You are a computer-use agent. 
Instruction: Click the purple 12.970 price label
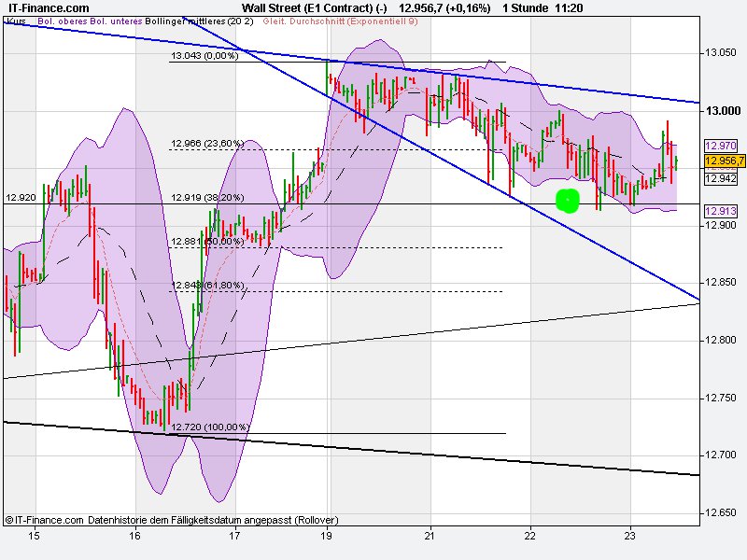(x=722, y=147)
